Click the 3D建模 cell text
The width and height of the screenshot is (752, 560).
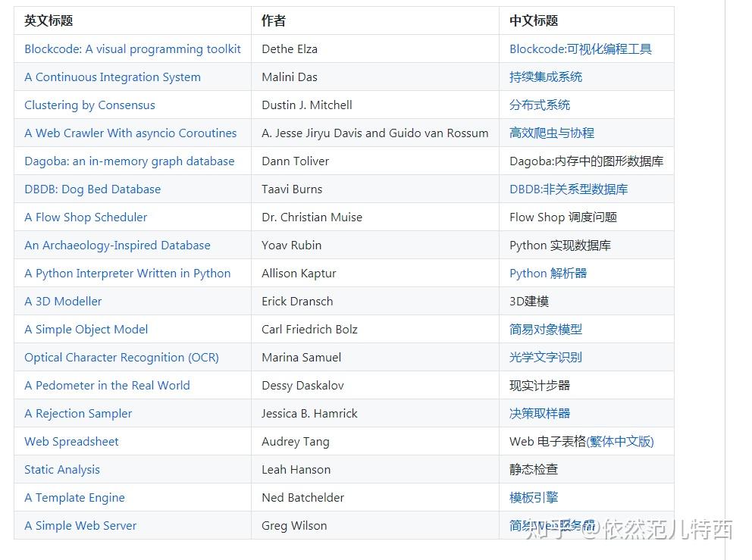coord(529,302)
